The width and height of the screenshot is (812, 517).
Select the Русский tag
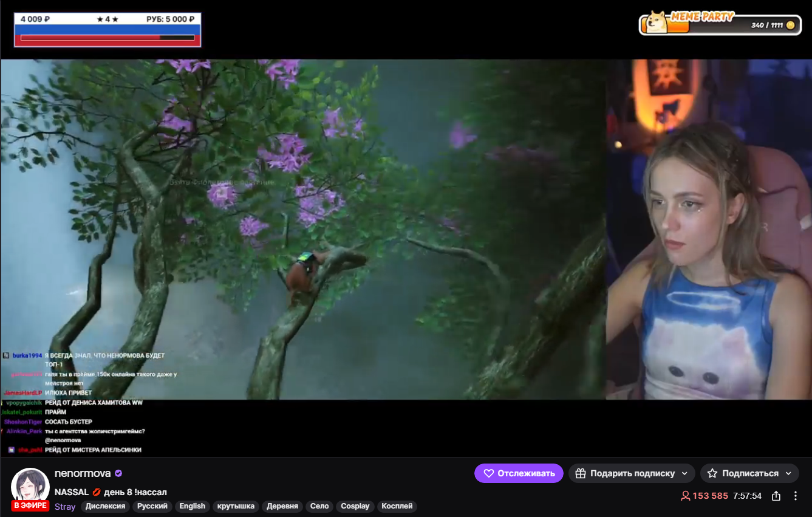(152, 506)
